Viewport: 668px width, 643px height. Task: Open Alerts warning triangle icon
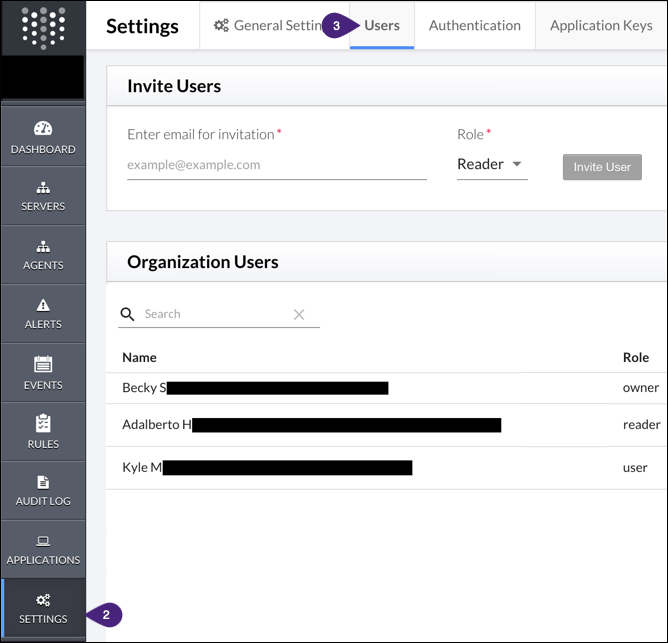[43, 305]
